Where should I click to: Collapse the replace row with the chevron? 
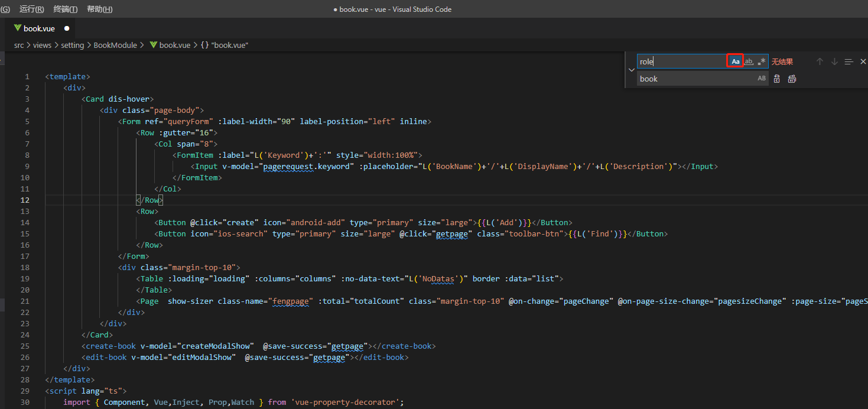tap(631, 70)
